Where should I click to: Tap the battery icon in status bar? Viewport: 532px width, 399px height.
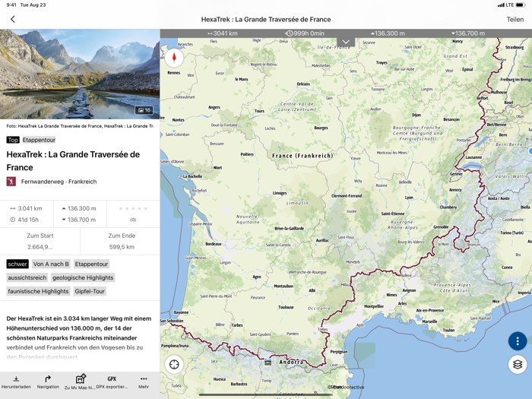click(x=521, y=5)
